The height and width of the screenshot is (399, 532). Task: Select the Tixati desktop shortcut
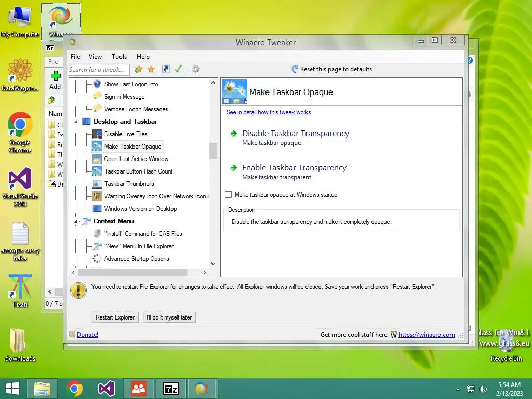click(20, 290)
